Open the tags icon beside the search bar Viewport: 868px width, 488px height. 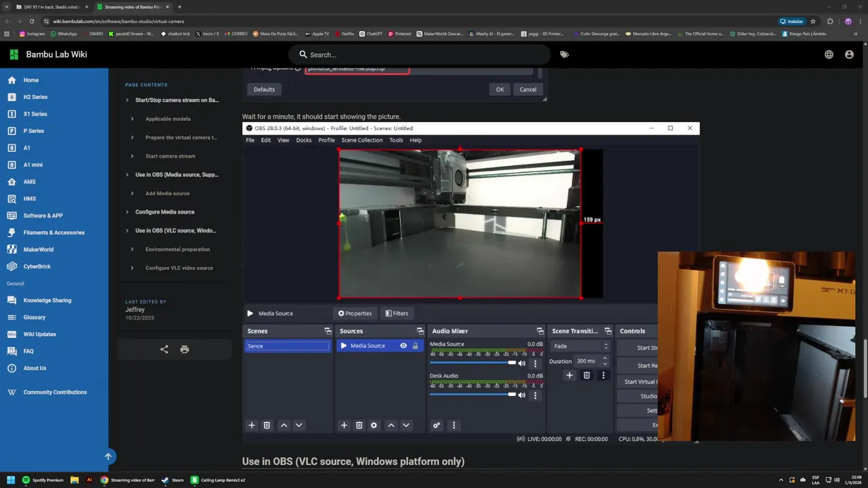(x=564, y=54)
